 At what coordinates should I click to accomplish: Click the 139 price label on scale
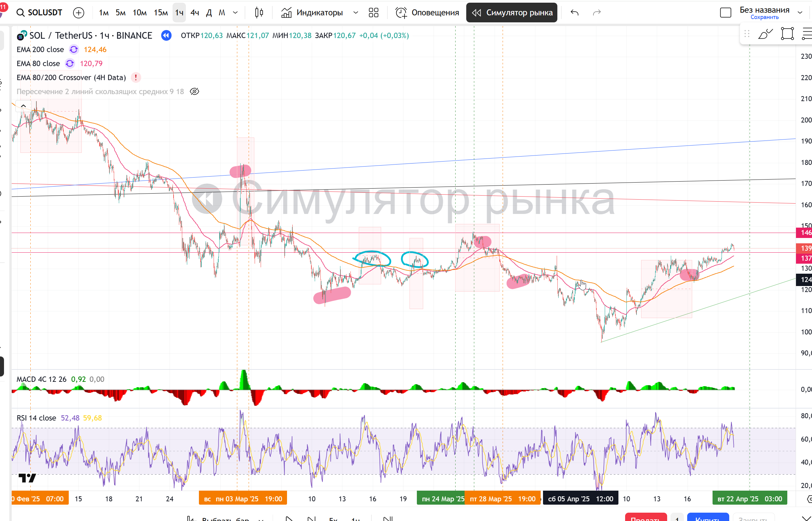pos(805,248)
